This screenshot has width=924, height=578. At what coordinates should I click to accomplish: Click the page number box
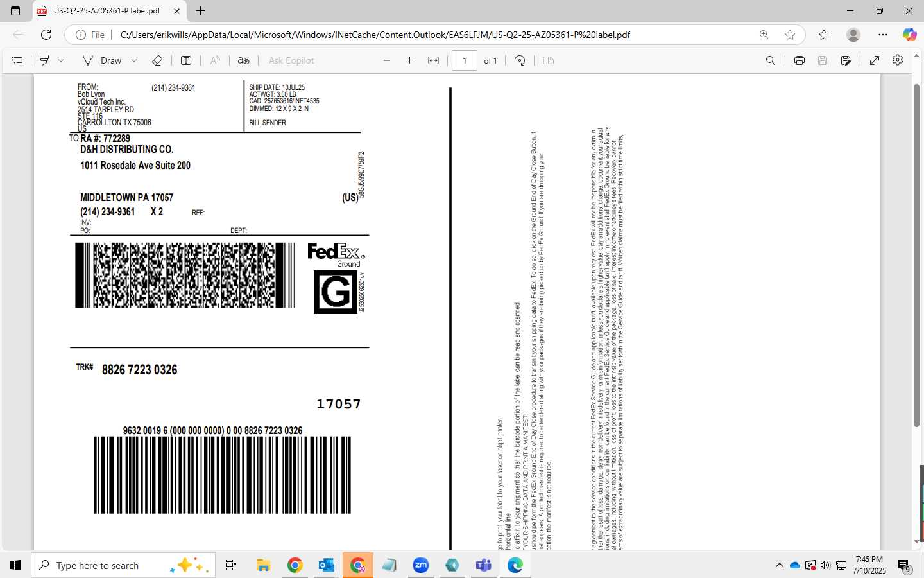465,60
